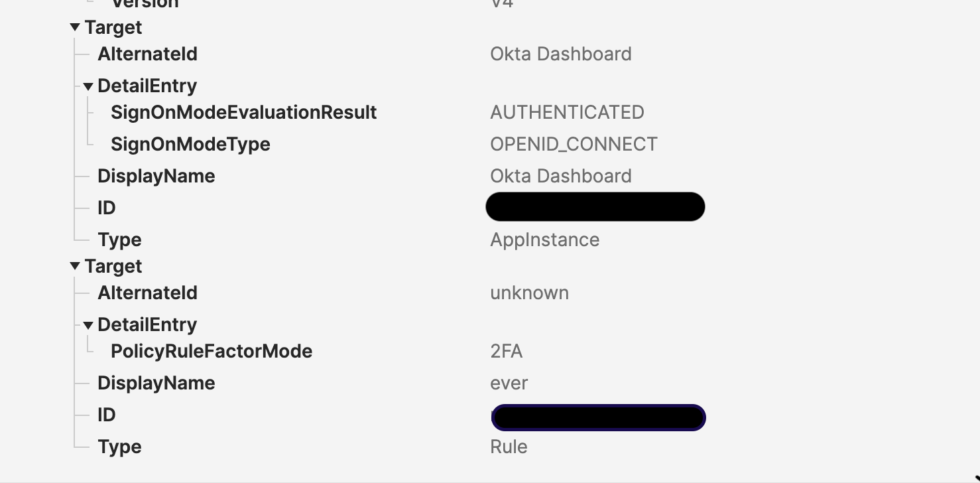The height and width of the screenshot is (483, 980).
Task: Click the AUTHENTICATED value text
Action: pyautogui.click(x=567, y=112)
